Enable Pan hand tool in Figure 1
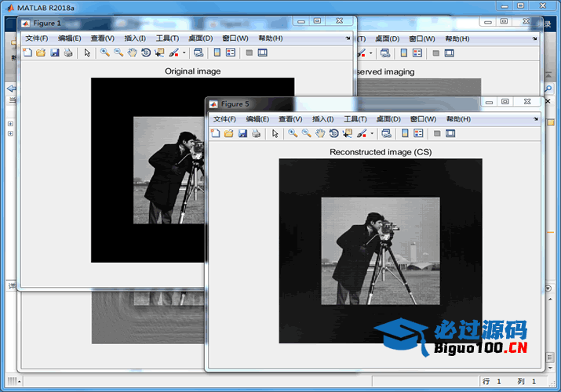Viewport: 561px width, 392px height. coord(132,53)
